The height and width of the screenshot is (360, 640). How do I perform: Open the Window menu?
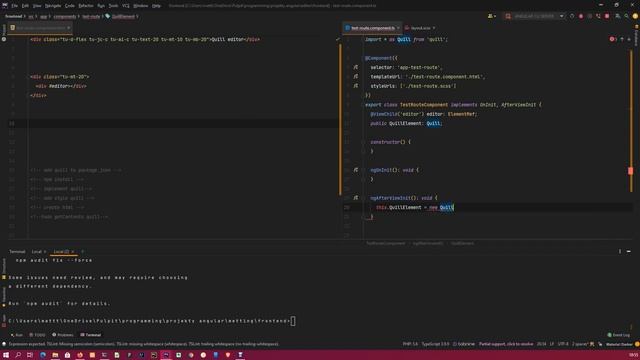(141, 6)
